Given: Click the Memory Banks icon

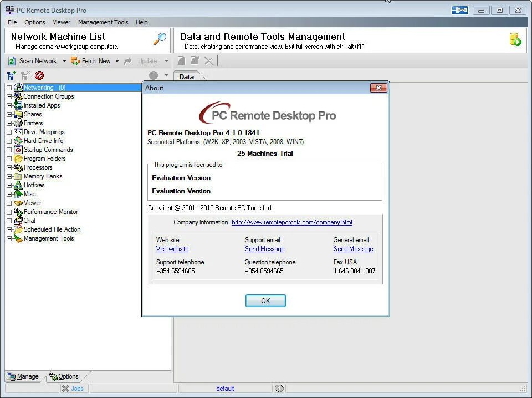Looking at the screenshot, I should [18, 176].
